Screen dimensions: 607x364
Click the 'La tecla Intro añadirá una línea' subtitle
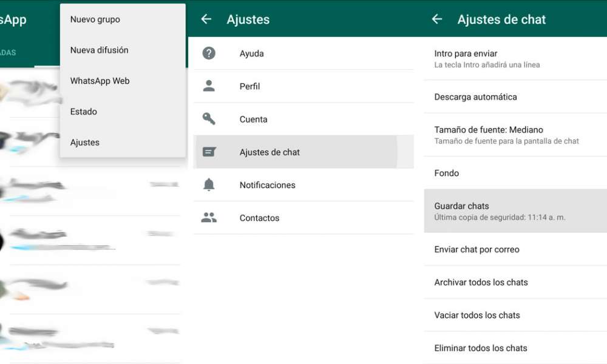487,64
